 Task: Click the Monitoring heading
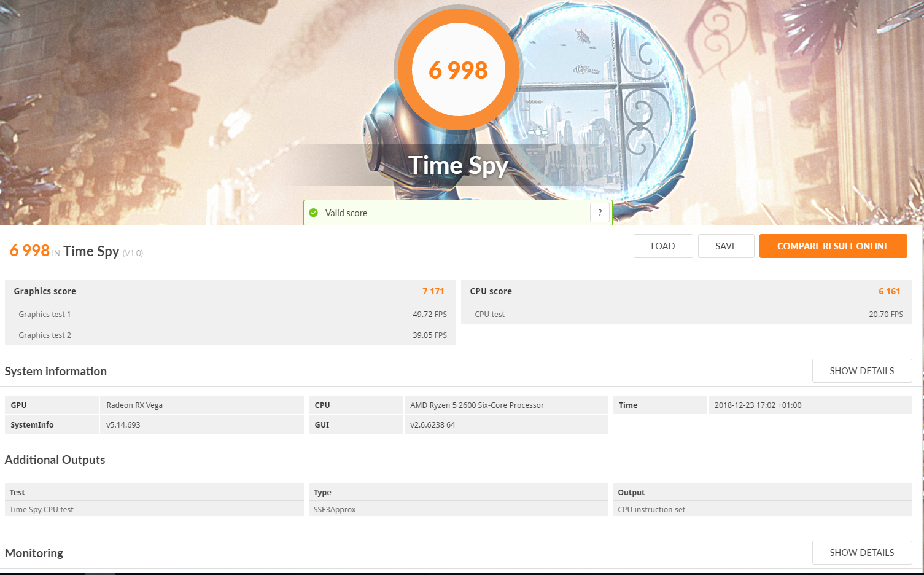pos(34,553)
